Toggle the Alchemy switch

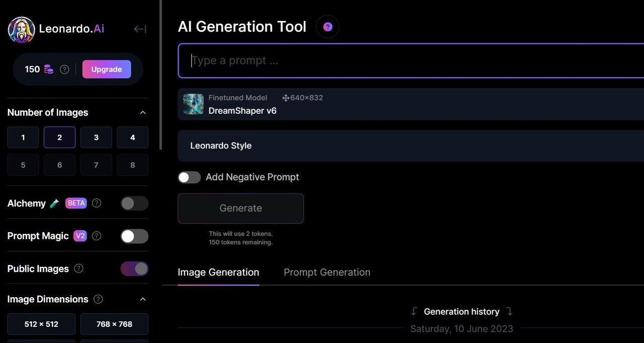point(134,203)
